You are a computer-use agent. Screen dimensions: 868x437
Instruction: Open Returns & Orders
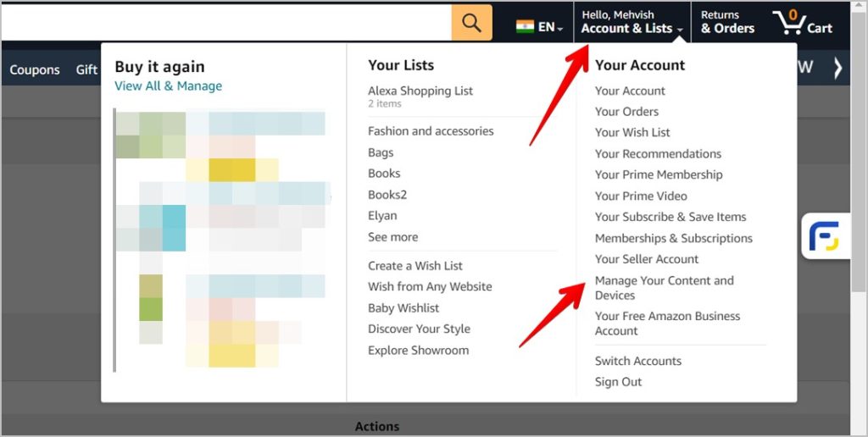727,22
